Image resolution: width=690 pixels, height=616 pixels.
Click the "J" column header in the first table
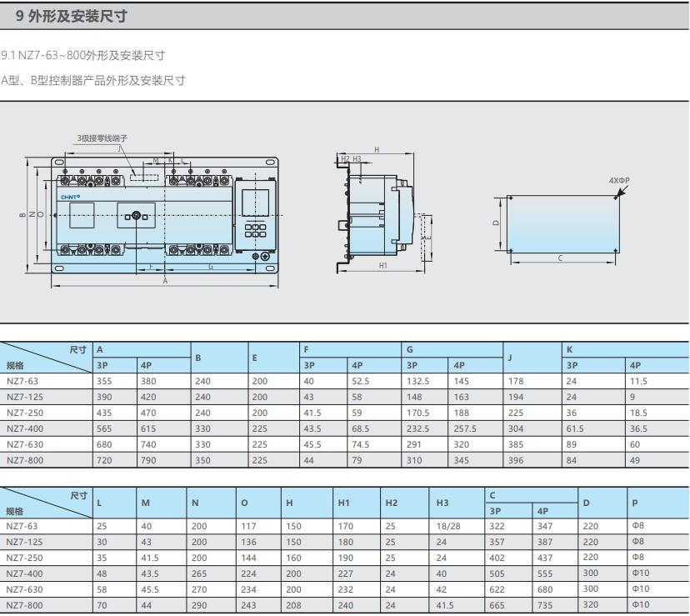click(510, 358)
